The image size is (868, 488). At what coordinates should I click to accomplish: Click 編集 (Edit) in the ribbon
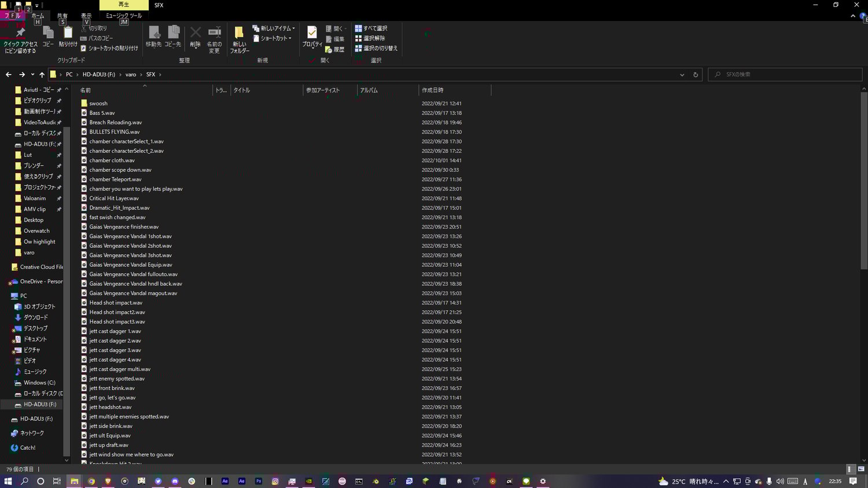pos(335,39)
